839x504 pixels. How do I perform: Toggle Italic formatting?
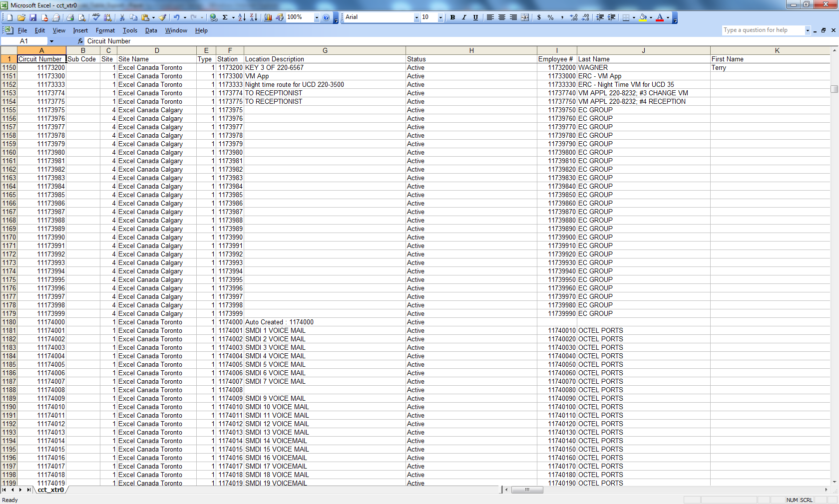point(464,17)
